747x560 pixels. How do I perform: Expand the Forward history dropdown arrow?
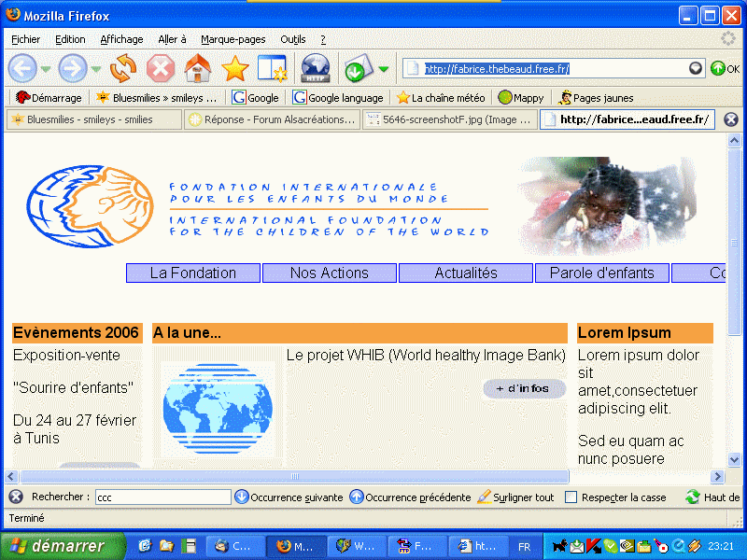pyautogui.click(x=96, y=69)
